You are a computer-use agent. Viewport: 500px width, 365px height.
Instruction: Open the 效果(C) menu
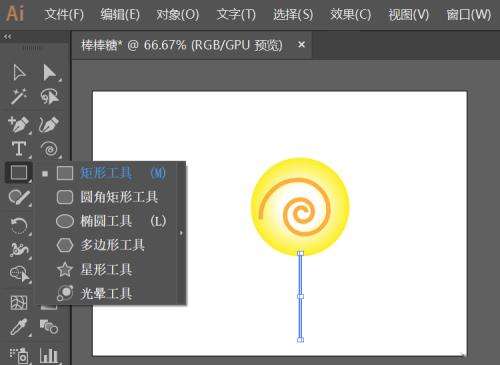(350, 14)
